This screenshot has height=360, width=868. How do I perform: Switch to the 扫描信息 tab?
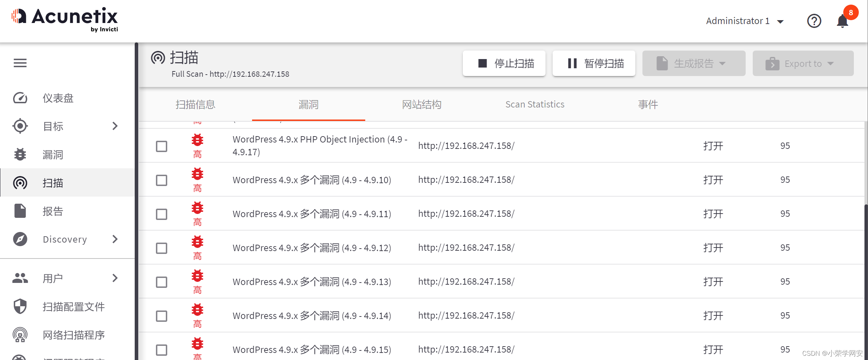coord(195,104)
